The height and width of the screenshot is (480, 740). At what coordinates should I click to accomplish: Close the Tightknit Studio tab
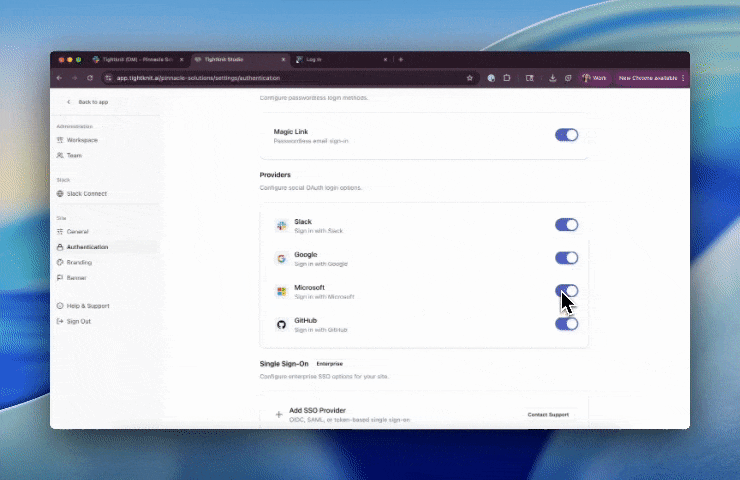click(283, 59)
